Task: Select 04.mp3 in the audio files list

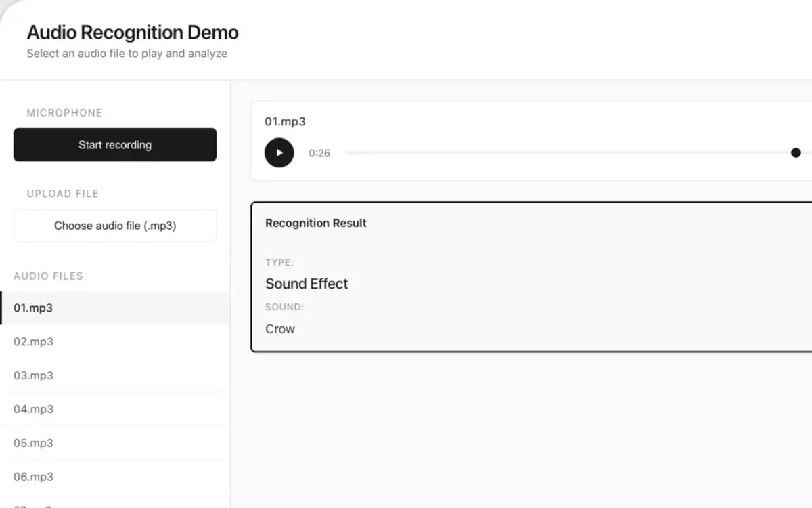Action: point(115,409)
